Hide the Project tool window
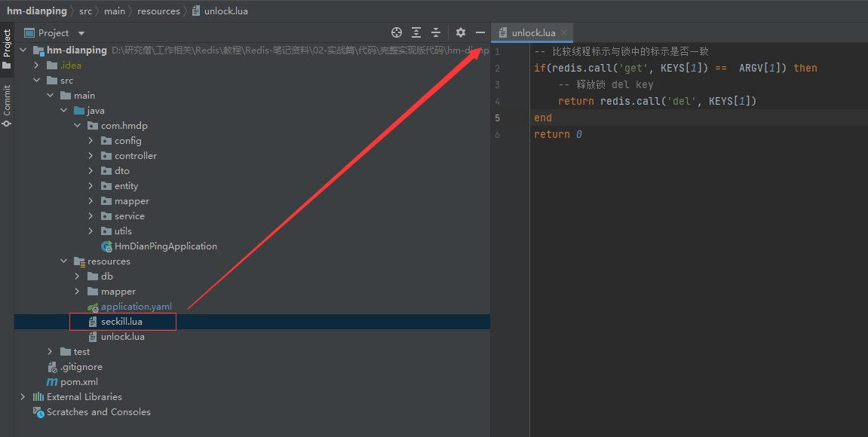 point(480,32)
